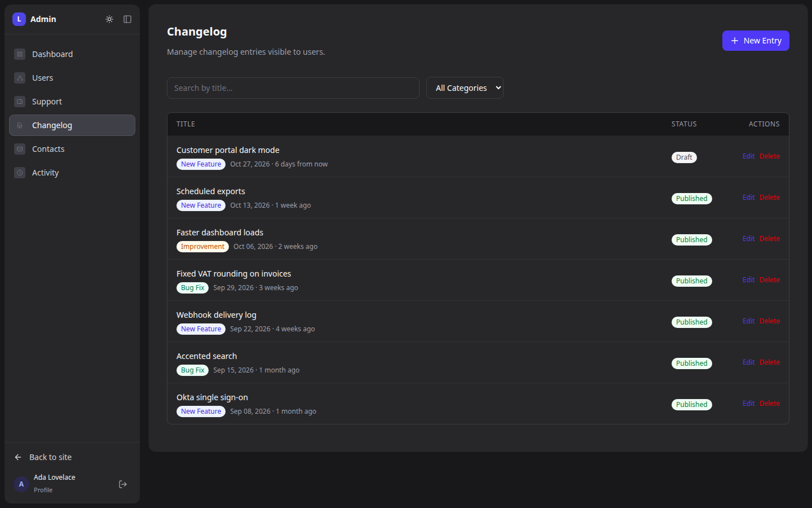The width and height of the screenshot is (812, 508).
Task: Click the Admin logo icon
Action: (x=19, y=19)
